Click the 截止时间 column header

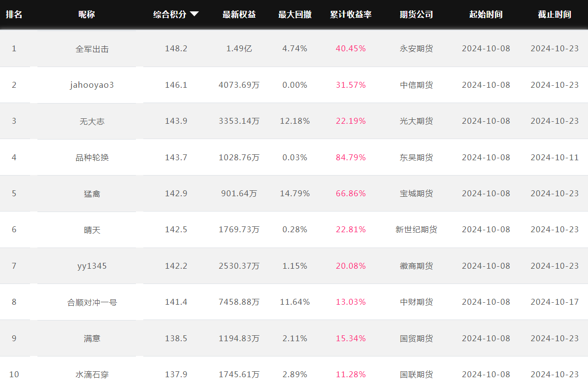tap(555, 15)
